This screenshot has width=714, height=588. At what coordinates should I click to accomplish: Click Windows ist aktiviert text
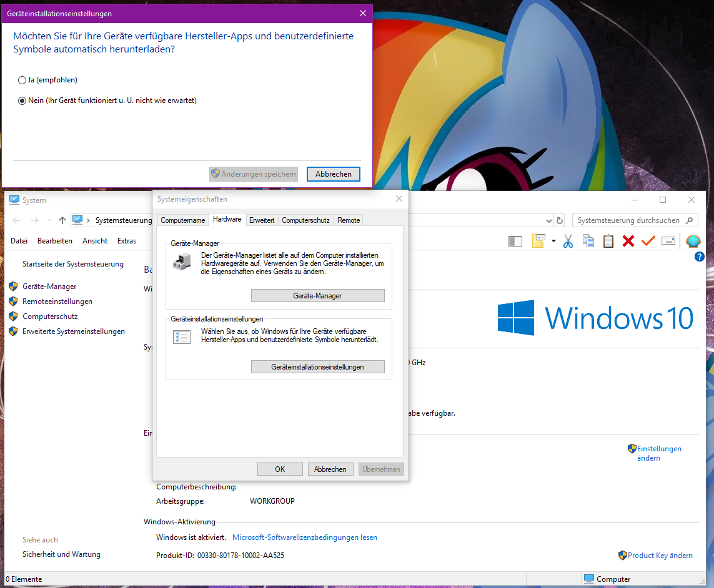coord(191,537)
